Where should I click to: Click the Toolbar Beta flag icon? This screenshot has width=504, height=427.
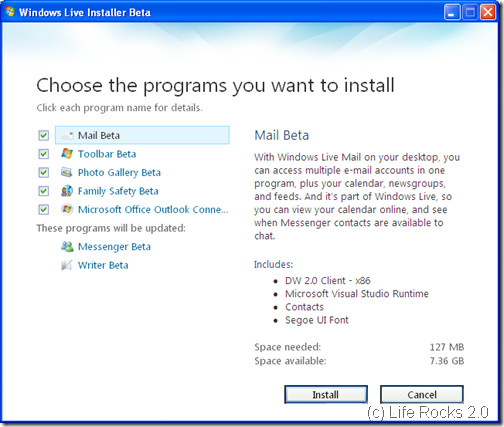click(67, 154)
